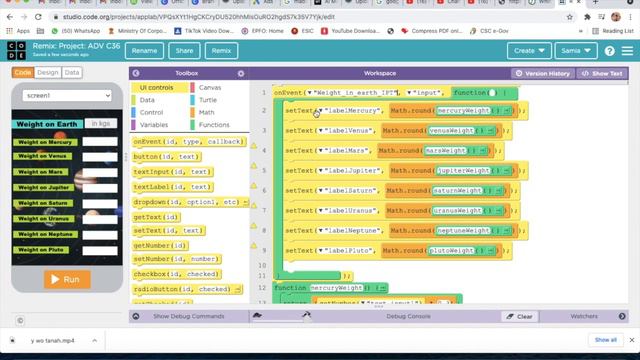Open the event type "input" dropdown arrow
Image resolution: width=640 pixels, height=360 pixels.
pos(409,93)
